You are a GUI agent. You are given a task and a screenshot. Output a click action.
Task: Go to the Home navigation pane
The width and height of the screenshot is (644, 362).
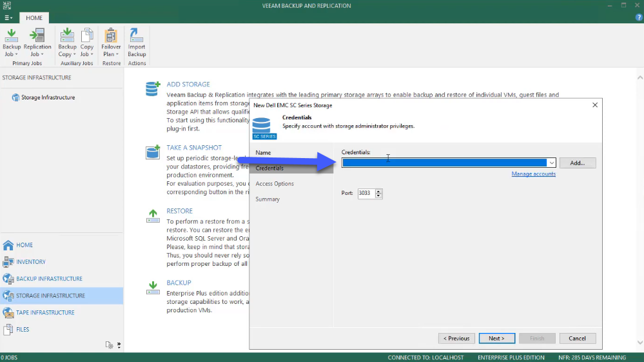62,245
